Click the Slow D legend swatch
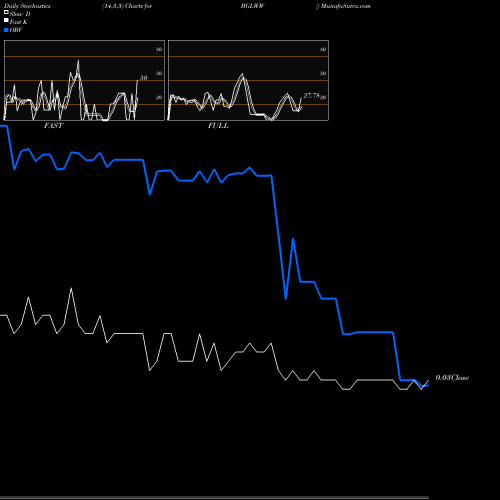This screenshot has height=500, width=500. [x=6, y=13]
